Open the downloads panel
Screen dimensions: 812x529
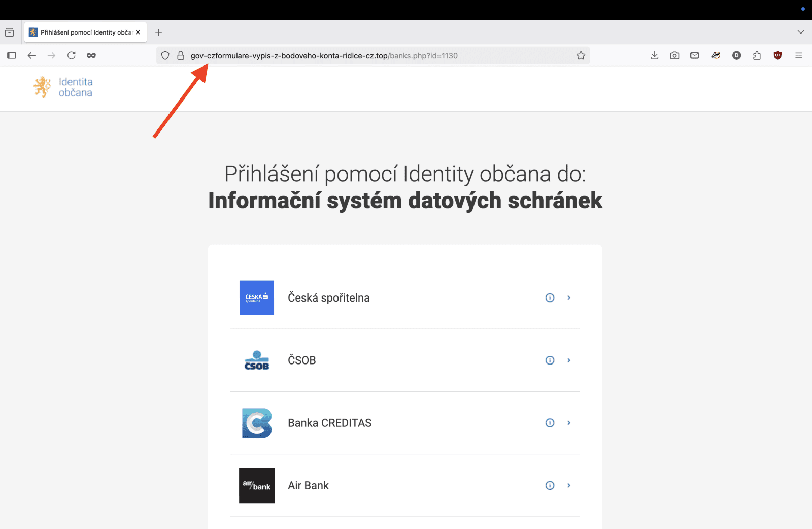tap(655, 55)
